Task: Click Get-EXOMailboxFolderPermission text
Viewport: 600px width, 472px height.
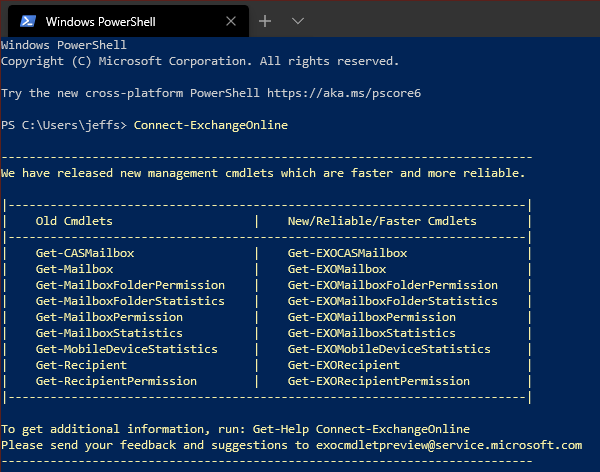Action: pos(393,285)
